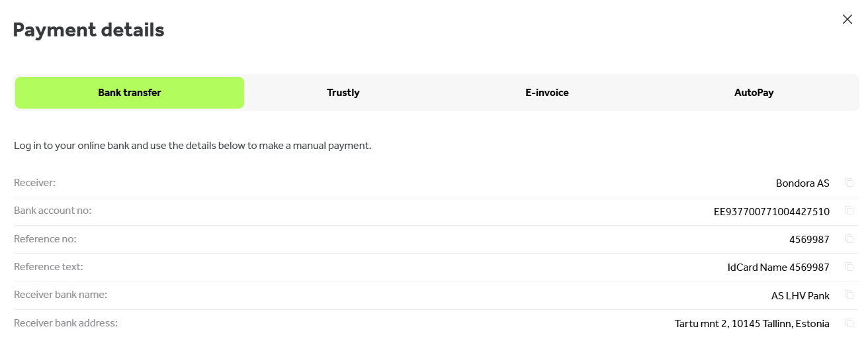Select the Bank transfer tab
Screen dimensions: 868x345
130,93
